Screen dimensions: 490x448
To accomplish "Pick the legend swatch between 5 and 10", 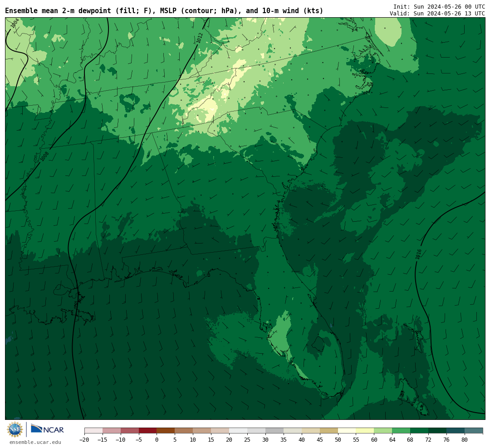I will tap(184, 430).
